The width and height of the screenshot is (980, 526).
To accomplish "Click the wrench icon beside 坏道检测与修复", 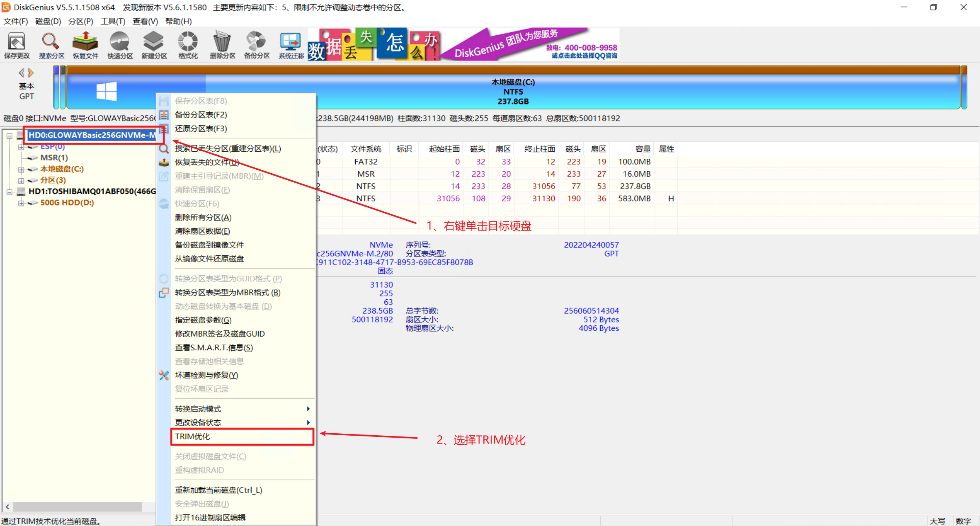I will point(164,375).
